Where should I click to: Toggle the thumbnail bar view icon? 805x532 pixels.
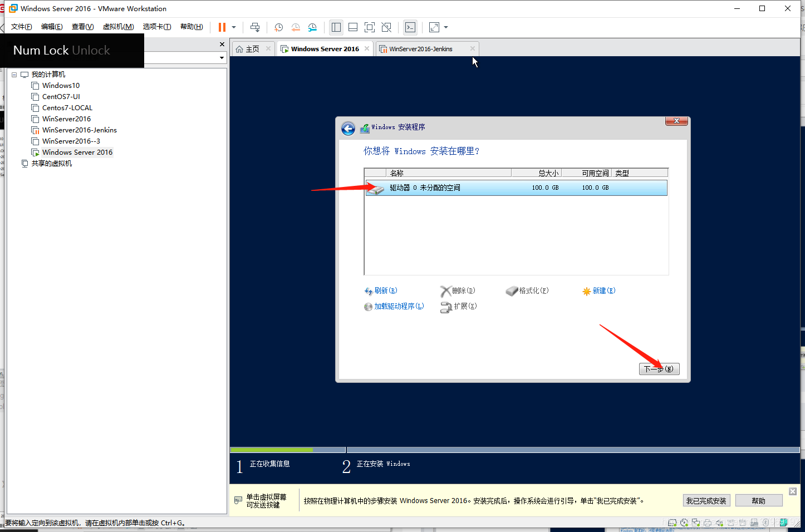click(353, 27)
